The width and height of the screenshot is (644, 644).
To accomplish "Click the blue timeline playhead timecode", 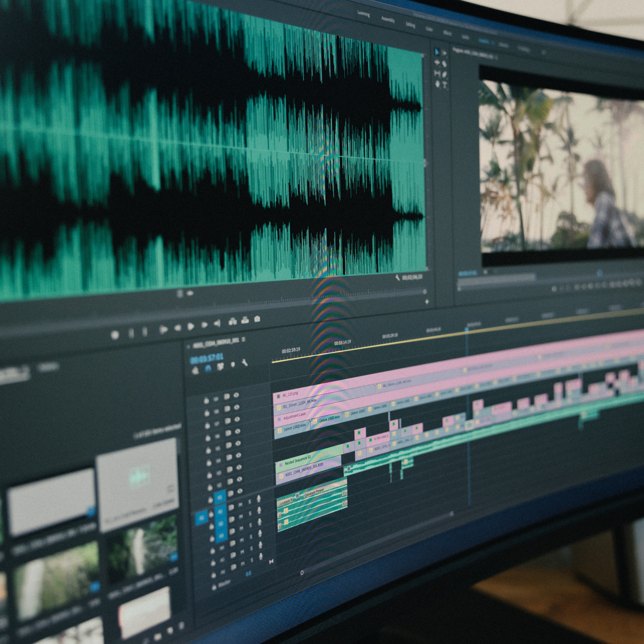I will tap(207, 359).
